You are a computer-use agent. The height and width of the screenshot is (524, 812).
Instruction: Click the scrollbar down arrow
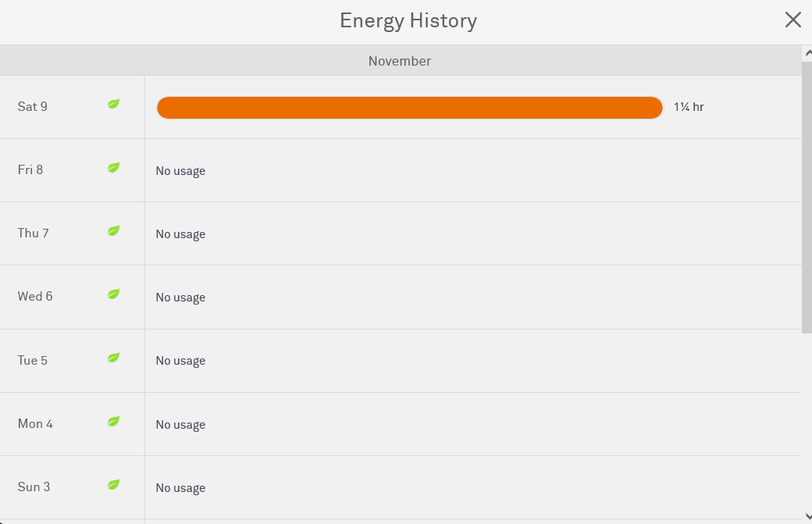[807, 517]
